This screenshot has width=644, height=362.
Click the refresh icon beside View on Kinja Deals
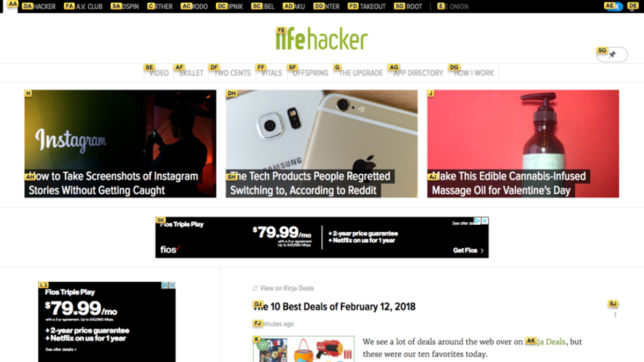255,288
